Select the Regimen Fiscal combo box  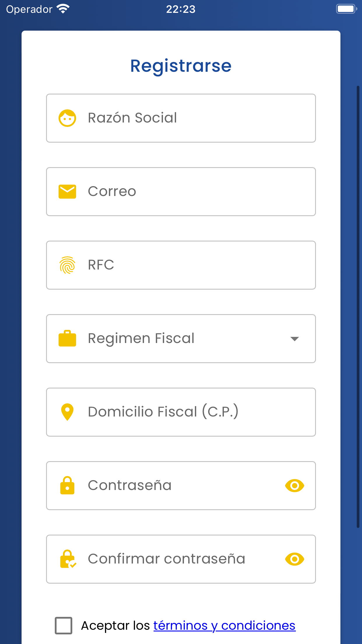point(181,339)
